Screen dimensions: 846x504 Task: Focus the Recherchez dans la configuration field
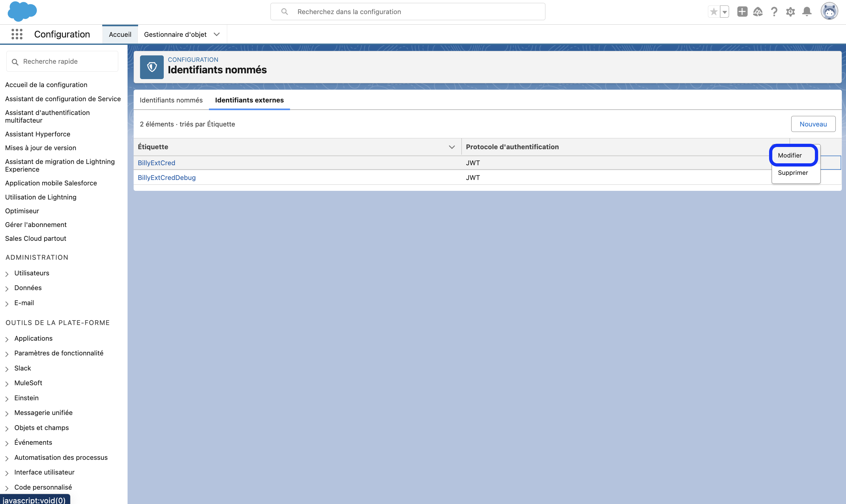point(408,12)
